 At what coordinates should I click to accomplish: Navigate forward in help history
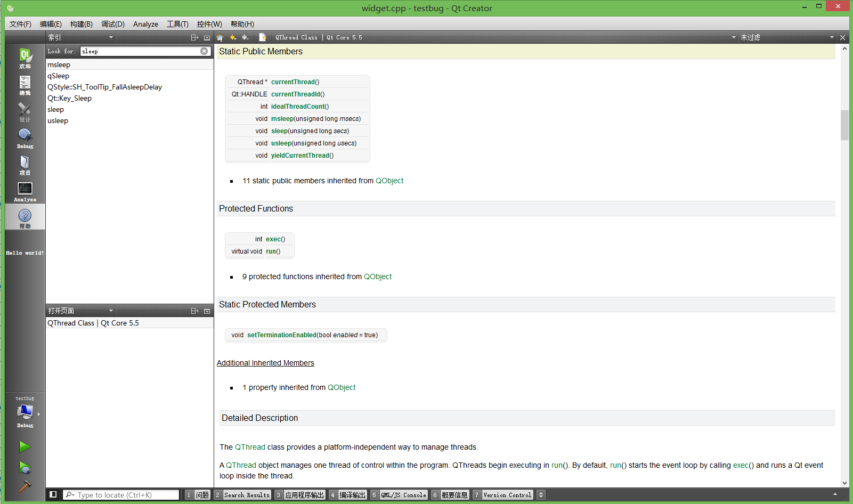(x=245, y=37)
